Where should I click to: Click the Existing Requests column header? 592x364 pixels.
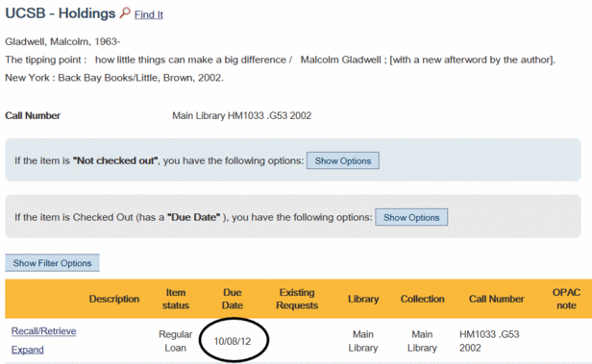pyautogui.click(x=297, y=299)
